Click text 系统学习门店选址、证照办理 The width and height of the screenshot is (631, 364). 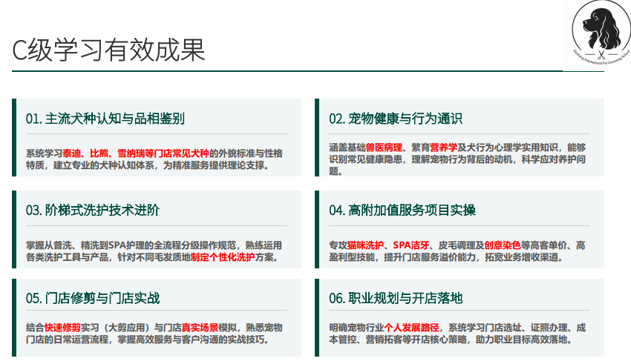tap(508, 328)
